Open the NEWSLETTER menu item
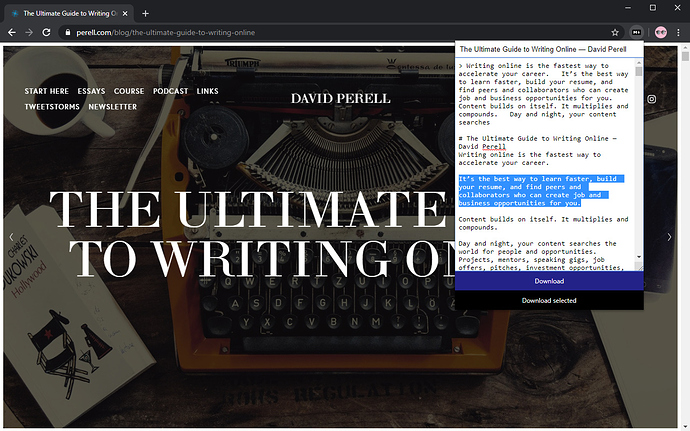Image resolution: width=690 pixels, height=431 pixels. tap(113, 107)
